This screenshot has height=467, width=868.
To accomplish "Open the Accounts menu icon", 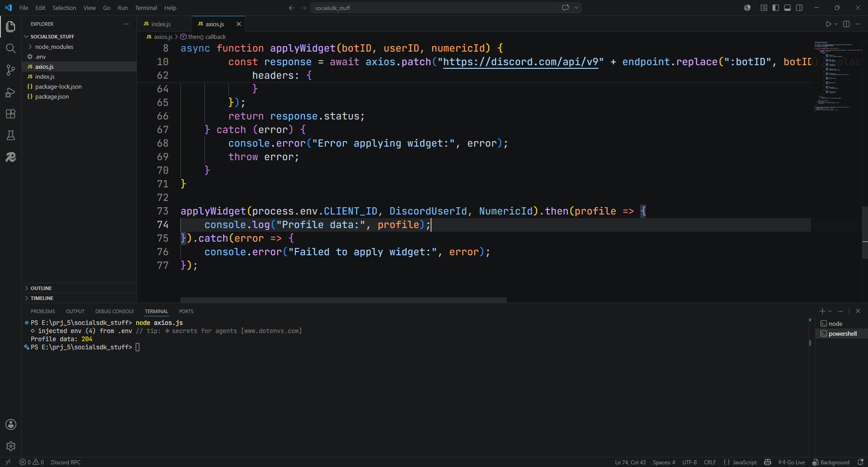I will (11, 424).
